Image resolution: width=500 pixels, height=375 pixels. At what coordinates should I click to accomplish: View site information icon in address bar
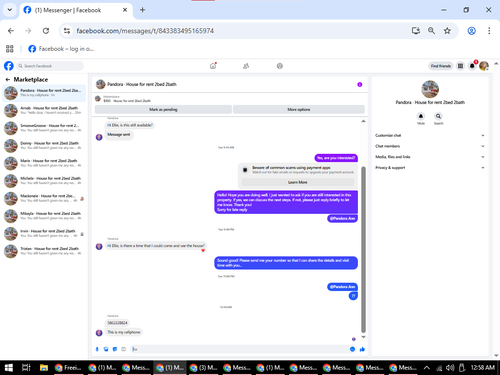click(x=67, y=31)
